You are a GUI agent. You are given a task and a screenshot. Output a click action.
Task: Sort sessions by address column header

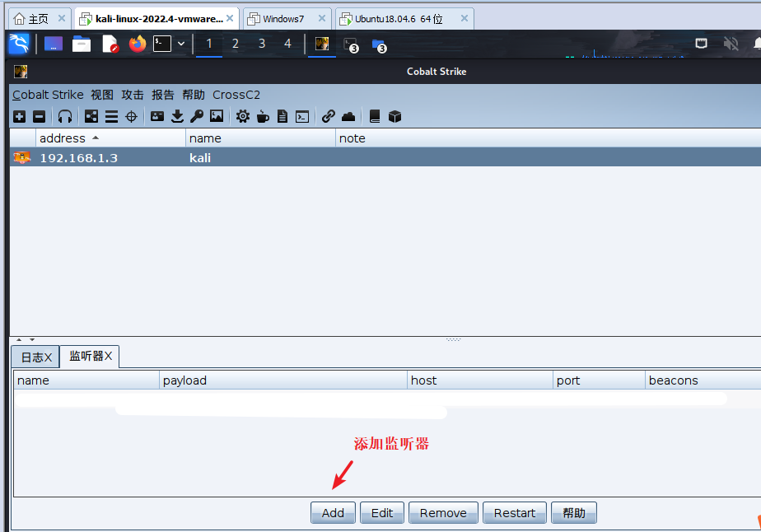[x=110, y=138]
